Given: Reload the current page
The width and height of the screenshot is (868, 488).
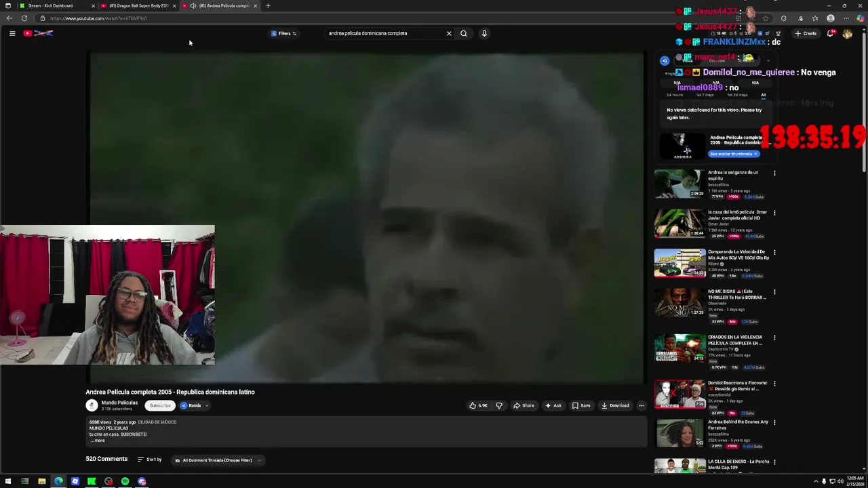Looking at the screenshot, I should click(24, 18).
